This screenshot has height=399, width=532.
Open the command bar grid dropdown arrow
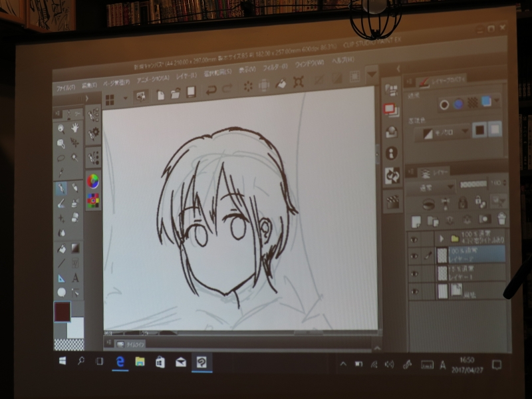pyautogui.click(x=126, y=98)
